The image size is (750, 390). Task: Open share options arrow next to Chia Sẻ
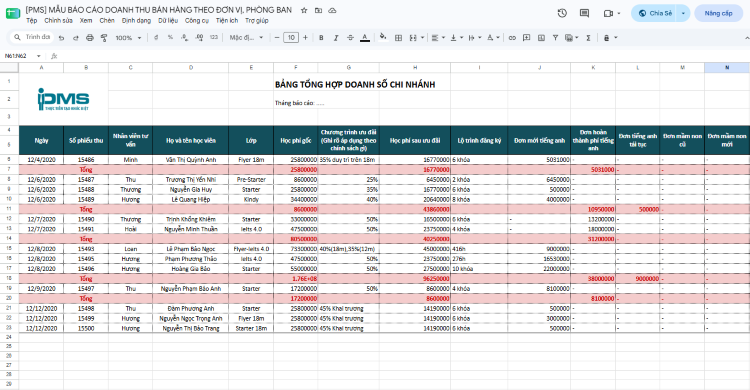point(683,13)
